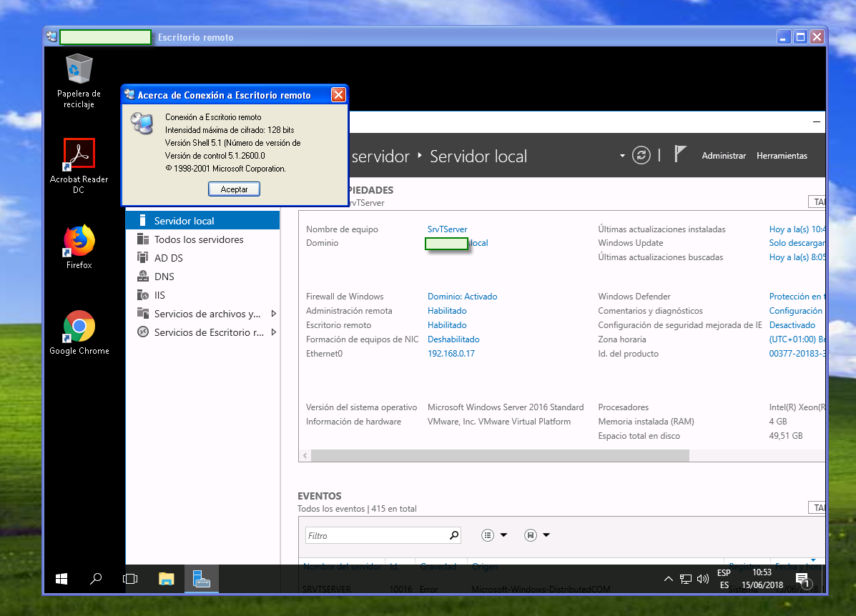856x616 pixels.
Task: Open the Firefox desktop shortcut
Action: pyautogui.click(x=79, y=247)
